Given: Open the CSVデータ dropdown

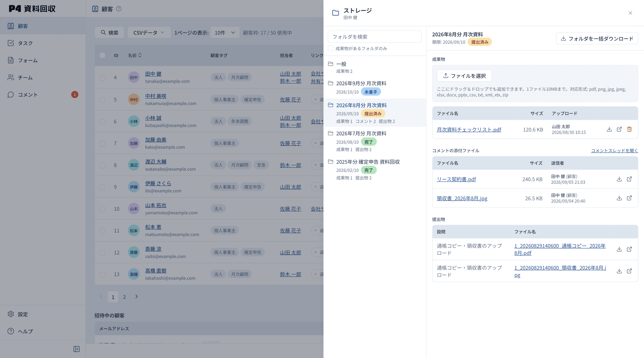Looking at the screenshot, I should (x=149, y=32).
